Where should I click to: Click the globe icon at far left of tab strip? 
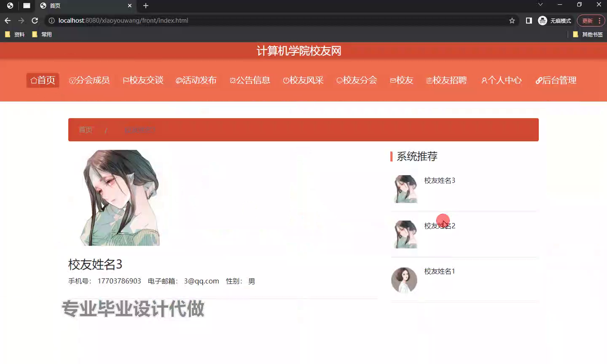click(x=10, y=5)
